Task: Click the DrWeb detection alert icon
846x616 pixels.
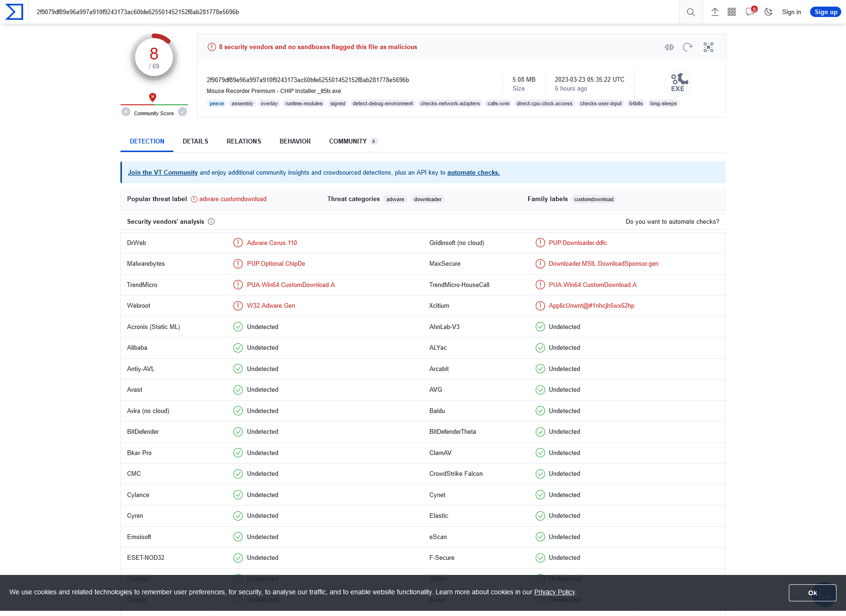Action: click(238, 243)
